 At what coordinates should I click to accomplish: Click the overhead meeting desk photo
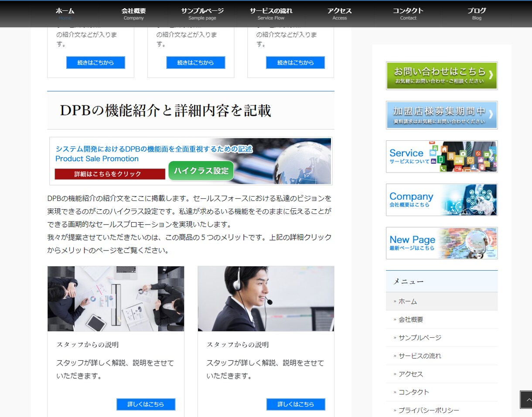pos(116,298)
